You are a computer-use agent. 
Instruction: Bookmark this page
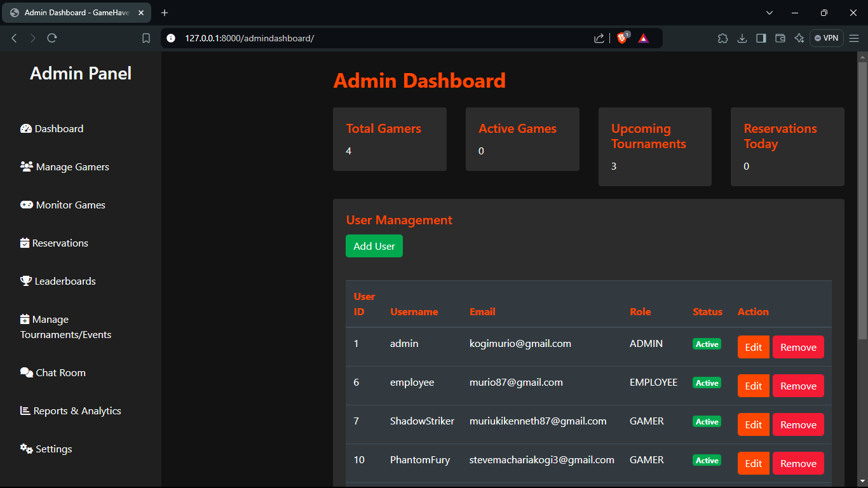click(146, 38)
